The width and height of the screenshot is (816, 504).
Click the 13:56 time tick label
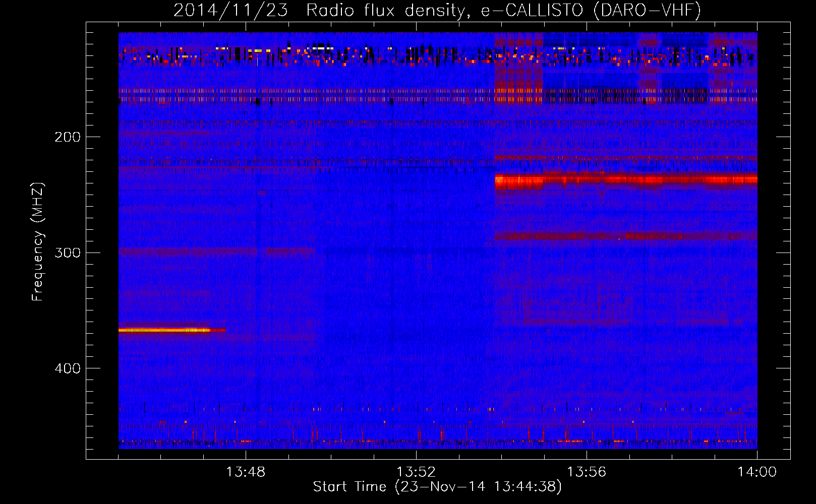587,472
